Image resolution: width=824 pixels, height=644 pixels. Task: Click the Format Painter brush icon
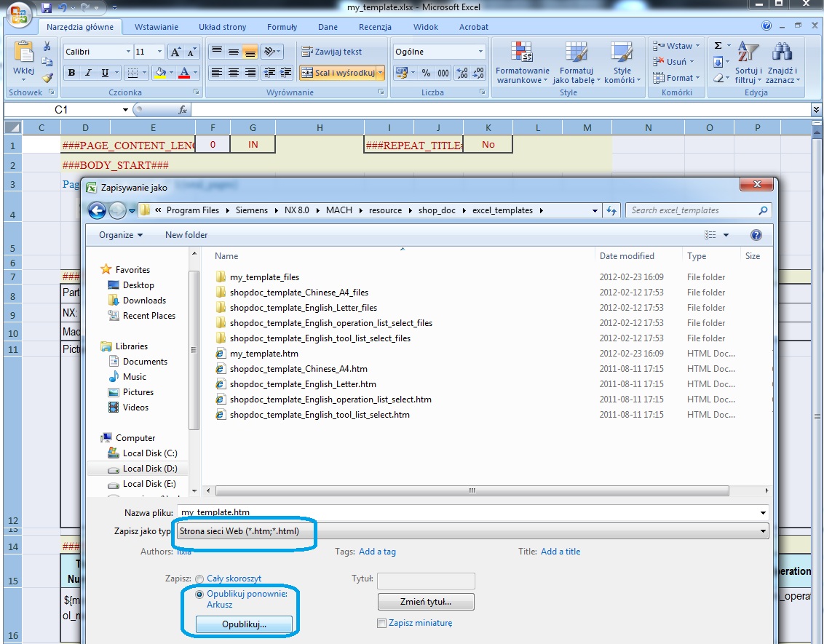click(x=47, y=78)
